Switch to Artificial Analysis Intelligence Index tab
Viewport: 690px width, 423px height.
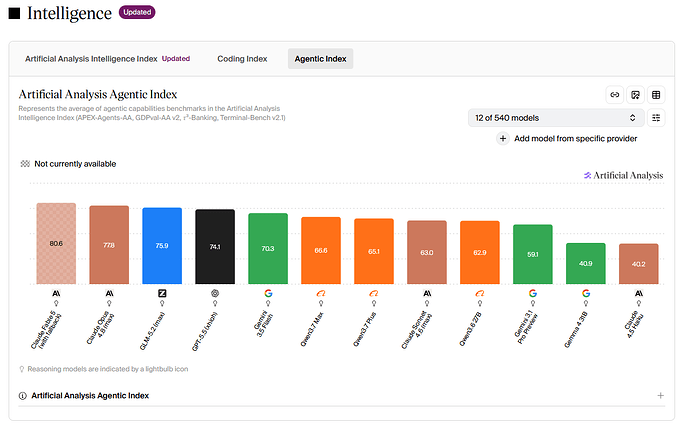(x=107, y=59)
